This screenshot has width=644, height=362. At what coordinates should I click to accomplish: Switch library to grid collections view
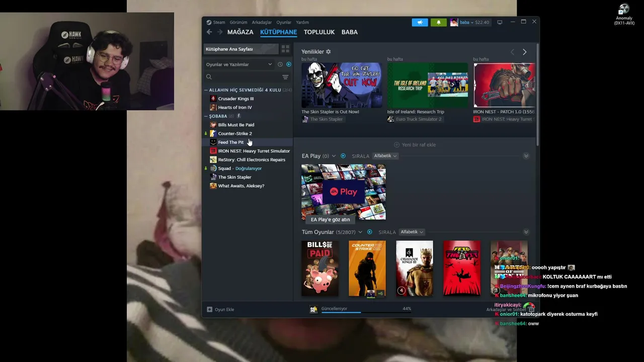click(x=285, y=49)
